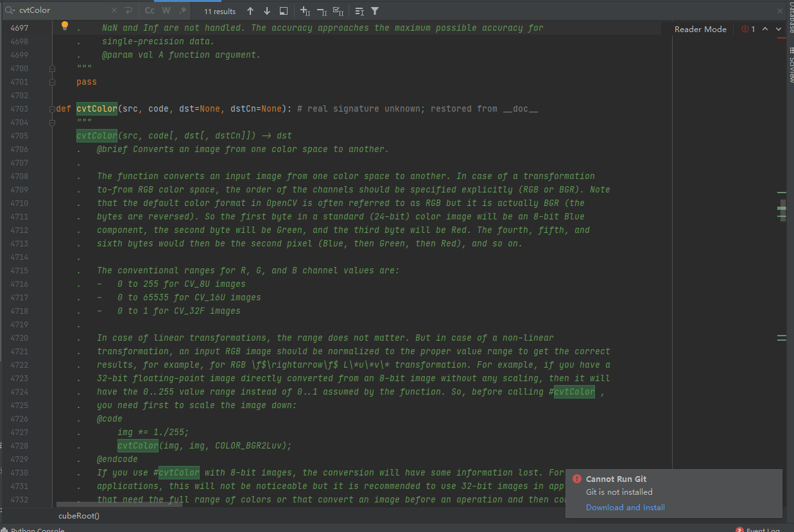The height and width of the screenshot is (532, 794).
Task: Click the Select All Occurrences icon
Action: [338, 11]
